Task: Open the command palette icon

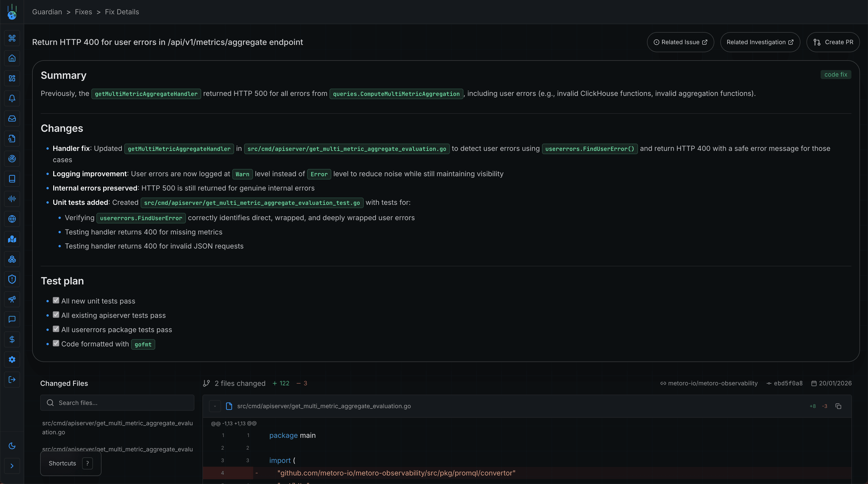Action: pos(12,38)
